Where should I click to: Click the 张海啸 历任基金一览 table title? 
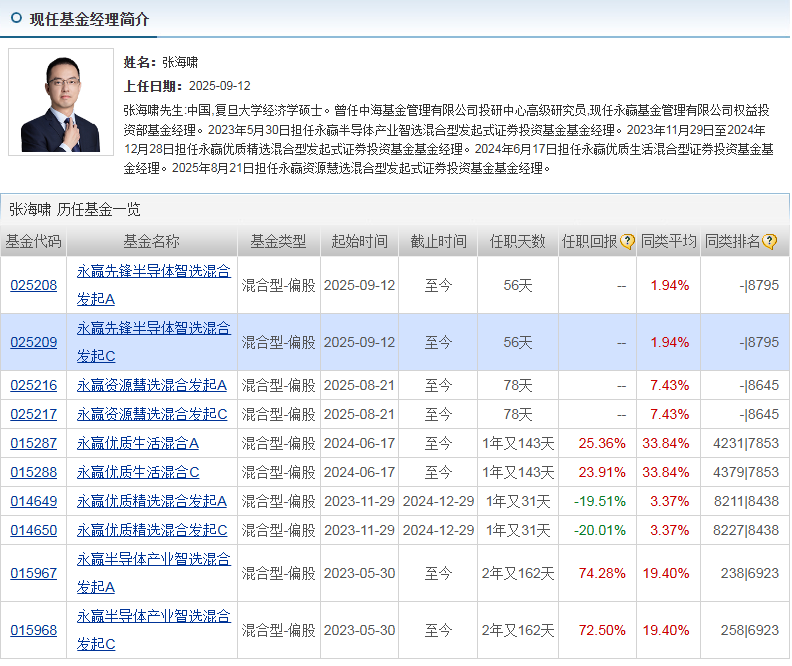(75, 210)
